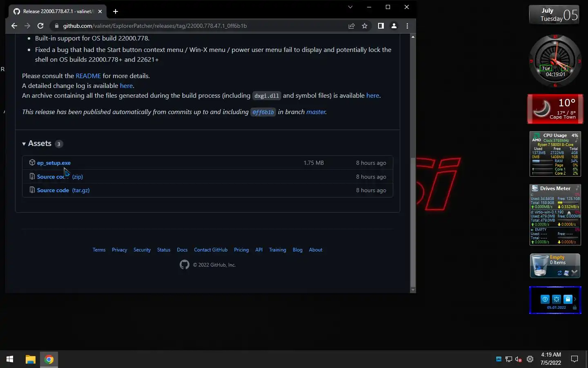Click the refresh arrows icon in the Recycle Bin gadget

tap(559, 273)
